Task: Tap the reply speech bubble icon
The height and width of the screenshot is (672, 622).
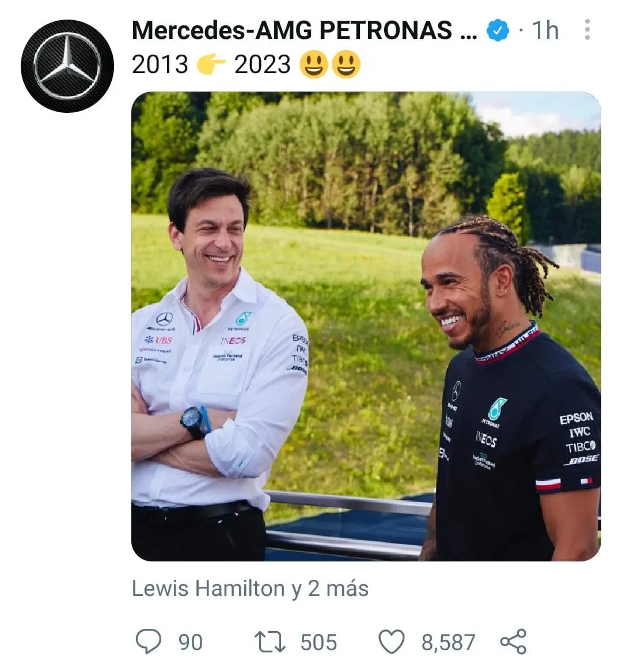Action: click(149, 641)
